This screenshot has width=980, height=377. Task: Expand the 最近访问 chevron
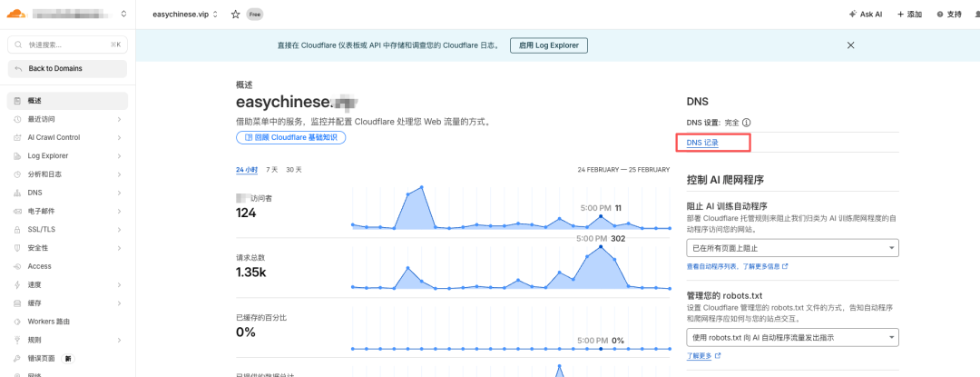pos(119,119)
